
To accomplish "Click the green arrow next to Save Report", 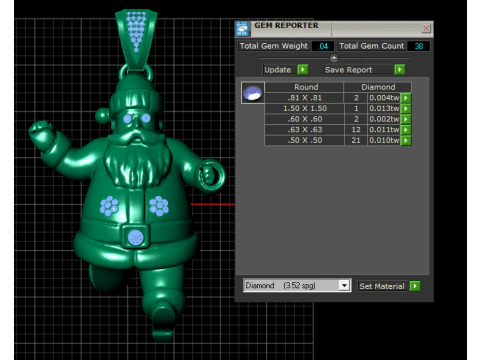I will [399, 69].
